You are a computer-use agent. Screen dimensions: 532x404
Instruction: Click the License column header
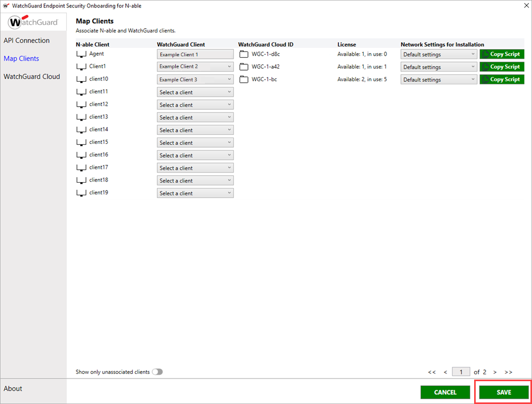[347, 45]
